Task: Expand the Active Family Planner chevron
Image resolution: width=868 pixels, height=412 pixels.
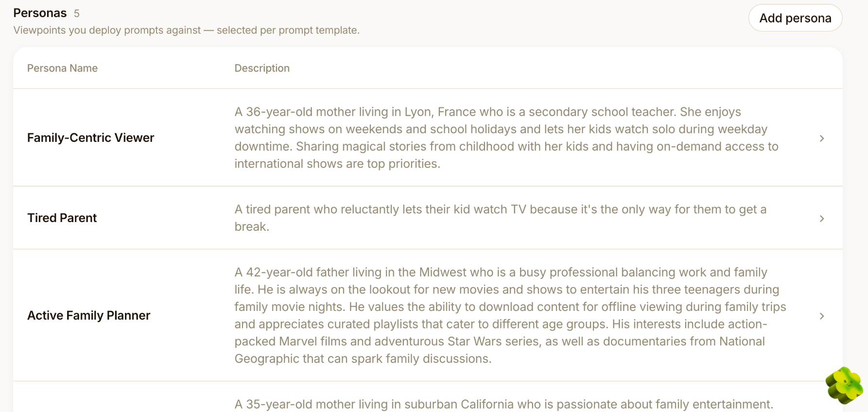Action: [x=821, y=316]
